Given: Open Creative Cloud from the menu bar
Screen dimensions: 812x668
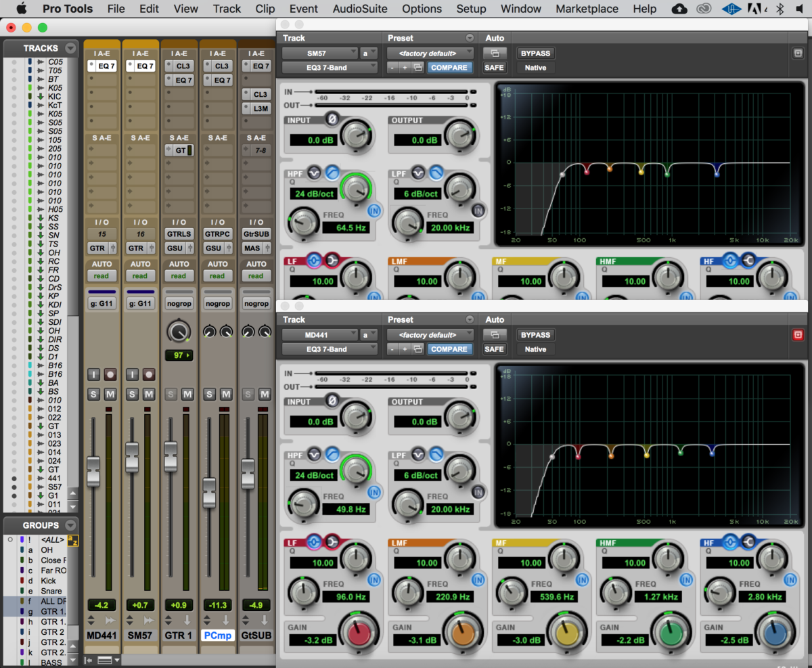Looking at the screenshot, I should tap(704, 9).
